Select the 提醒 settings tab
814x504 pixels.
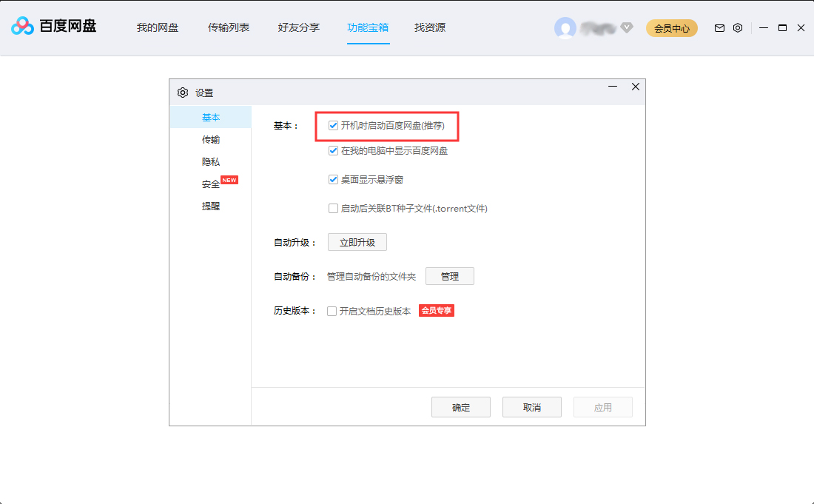[x=211, y=206]
